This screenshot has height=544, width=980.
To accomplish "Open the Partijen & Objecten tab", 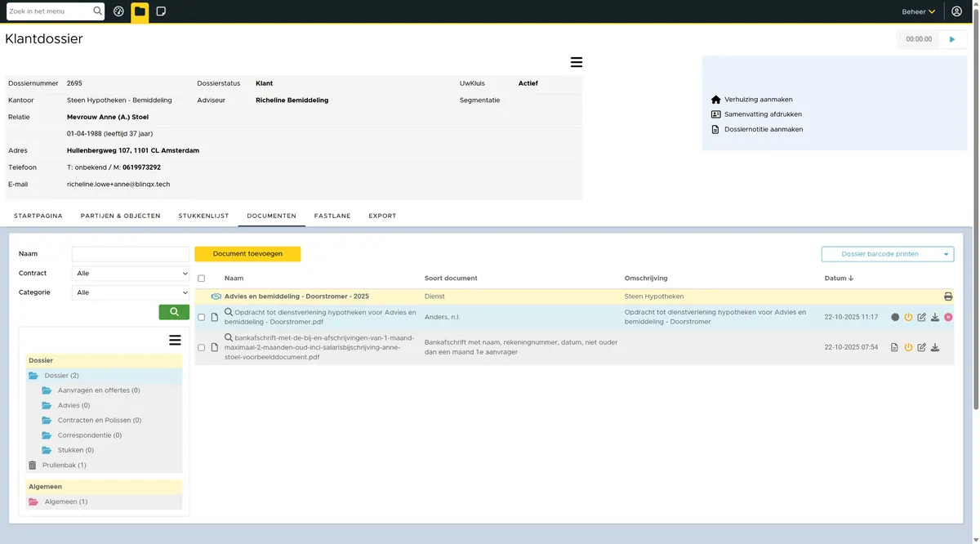I will (x=121, y=216).
